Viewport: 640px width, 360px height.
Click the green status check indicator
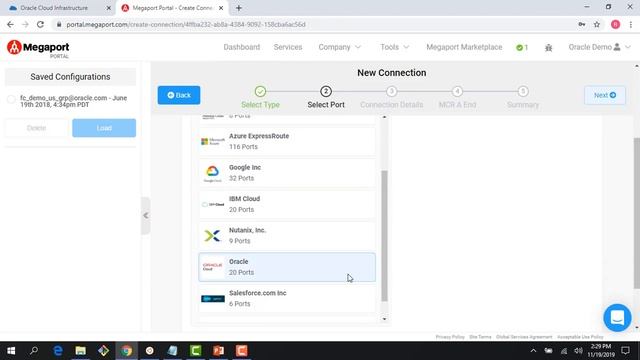pos(522,48)
